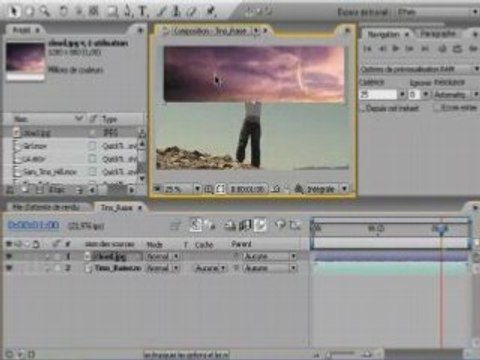
Task: Select the Rotation tool
Action: [x=63, y=12]
